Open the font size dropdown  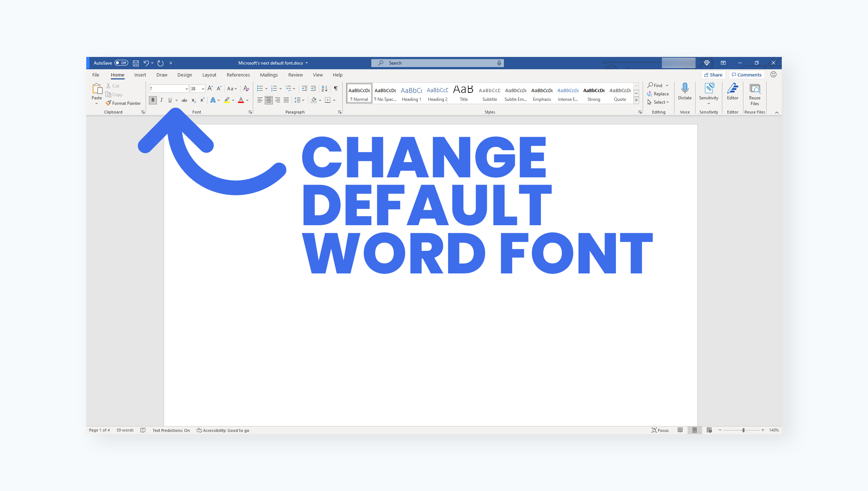click(203, 89)
